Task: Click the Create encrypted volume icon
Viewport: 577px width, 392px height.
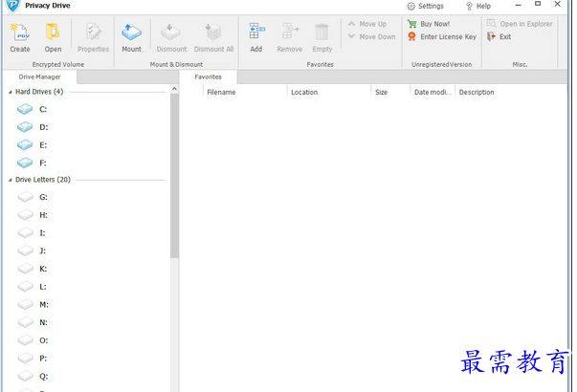Action: [x=19, y=33]
